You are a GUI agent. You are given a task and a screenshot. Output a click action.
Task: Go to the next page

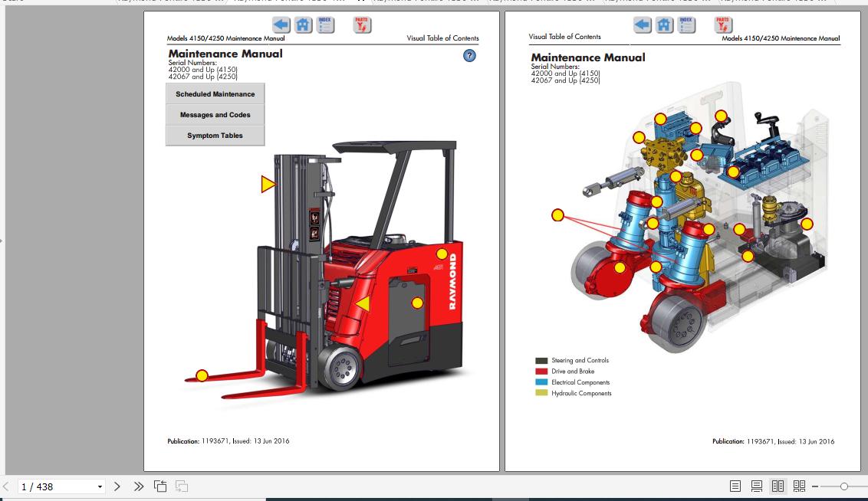coord(117,486)
